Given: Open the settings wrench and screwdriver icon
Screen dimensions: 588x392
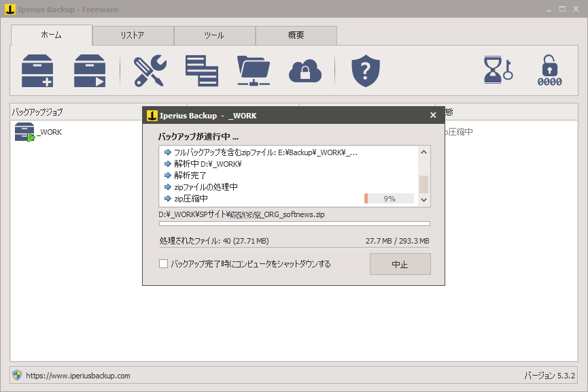Looking at the screenshot, I should coord(150,71).
